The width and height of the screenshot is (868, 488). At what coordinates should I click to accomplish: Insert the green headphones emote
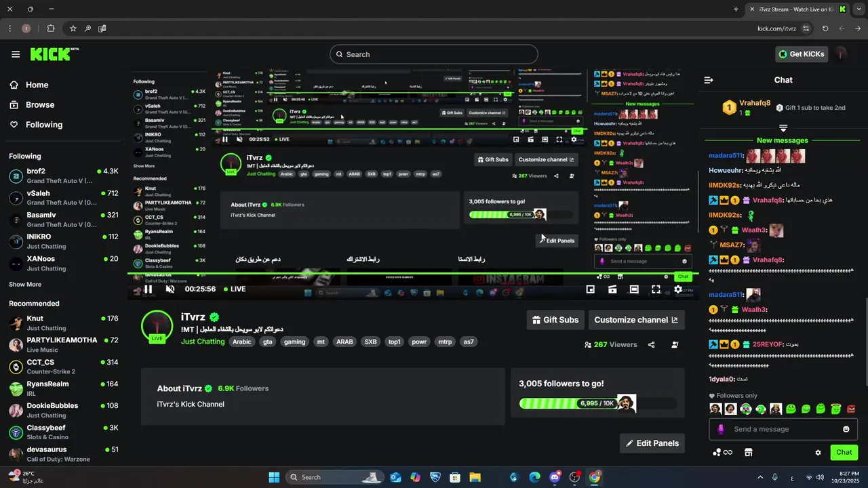[761, 409]
